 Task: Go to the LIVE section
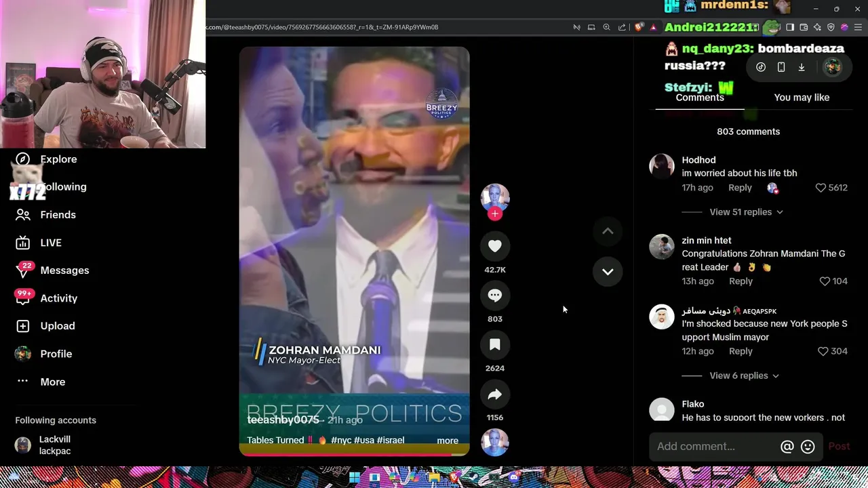39,242
